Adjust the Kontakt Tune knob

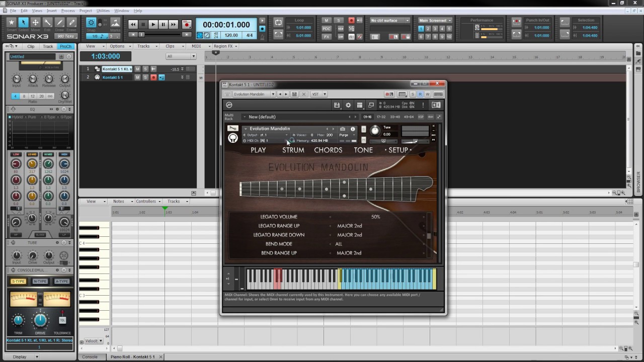coord(375,131)
